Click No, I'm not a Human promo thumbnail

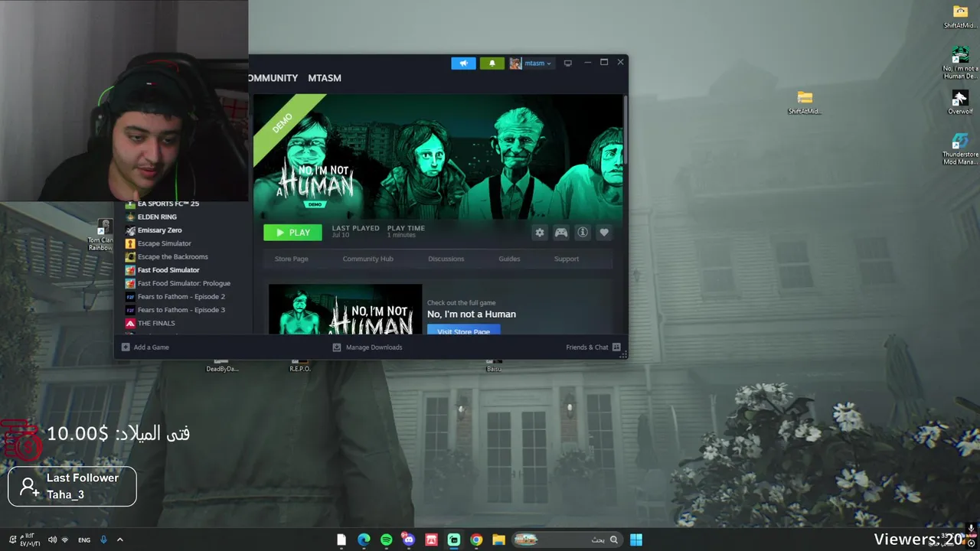coord(345,309)
